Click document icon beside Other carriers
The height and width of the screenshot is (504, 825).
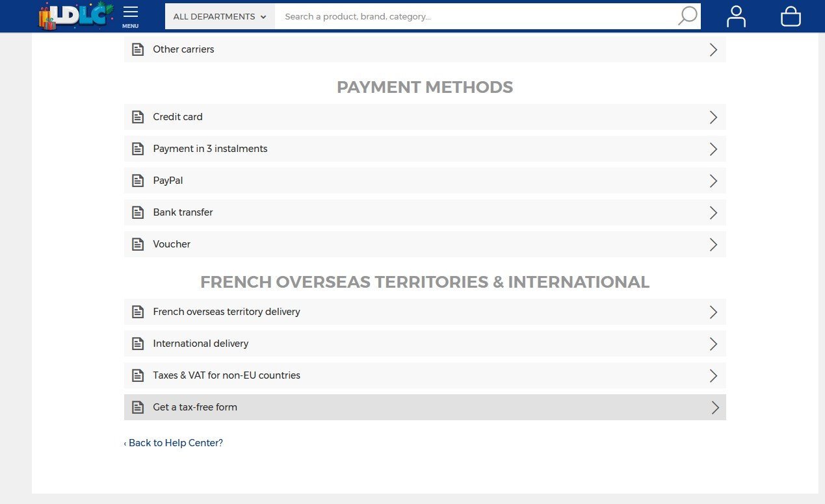138,49
